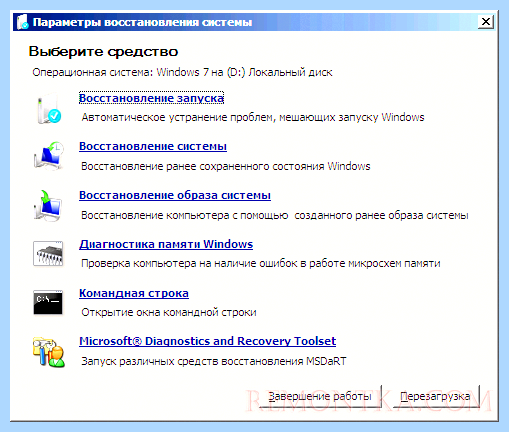The width and height of the screenshot is (509, 432).
Task: Click the title bar system recovery icon
Action: pyautogui.click(x=22, y=22)
